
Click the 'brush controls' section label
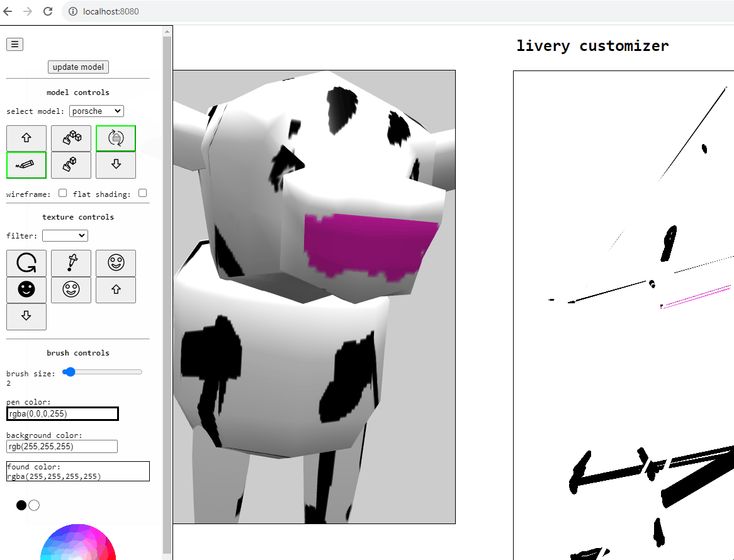click(77, 353)
